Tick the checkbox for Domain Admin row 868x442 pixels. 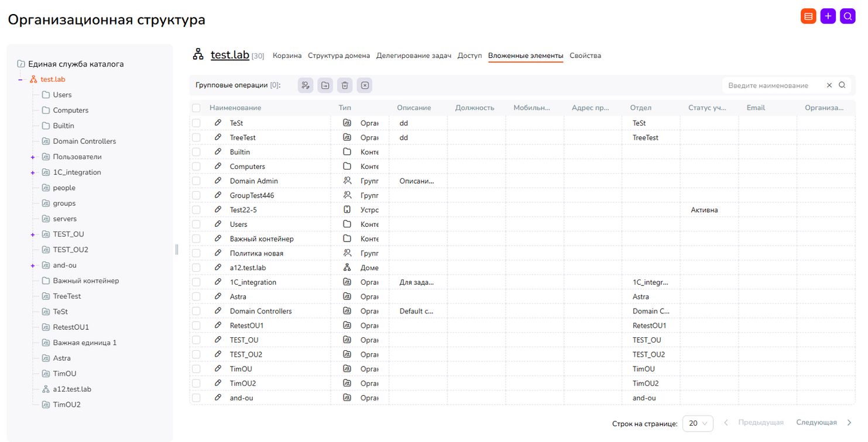point(196,181)
